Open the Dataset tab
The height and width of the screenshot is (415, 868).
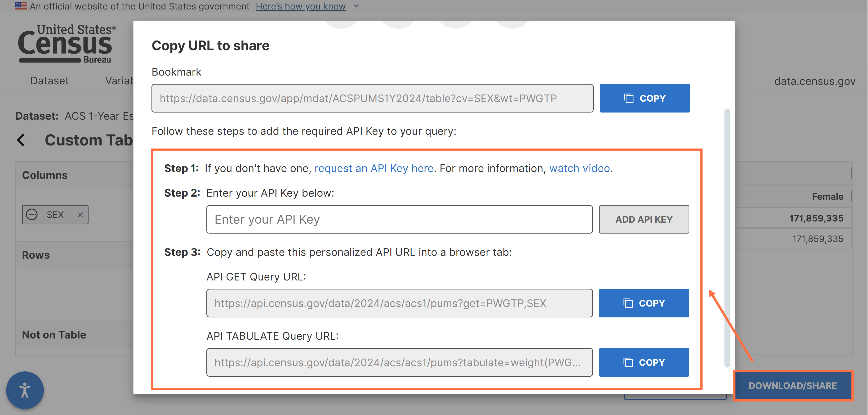[x=49, y=81]
